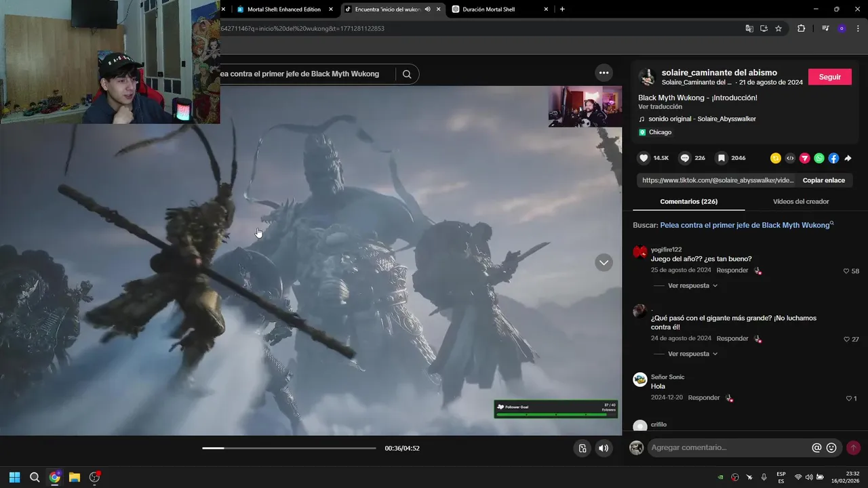868x488 pixels.
Task: Open the three-dot video options menu
Action: (x=604, y=73)
